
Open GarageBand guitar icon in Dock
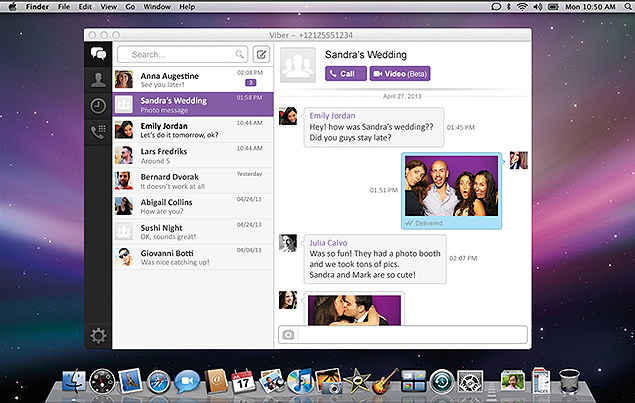coord(385,381)
